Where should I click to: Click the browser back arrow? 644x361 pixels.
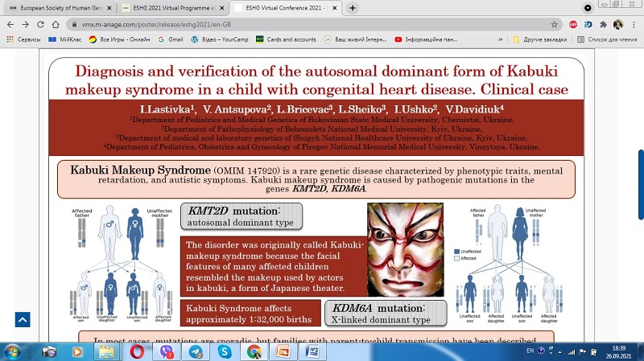click(x=10, y=24)
